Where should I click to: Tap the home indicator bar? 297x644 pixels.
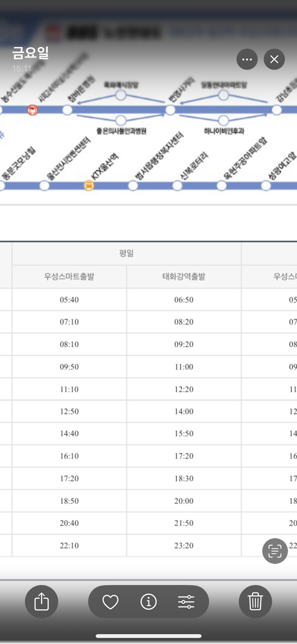[148, 636]
